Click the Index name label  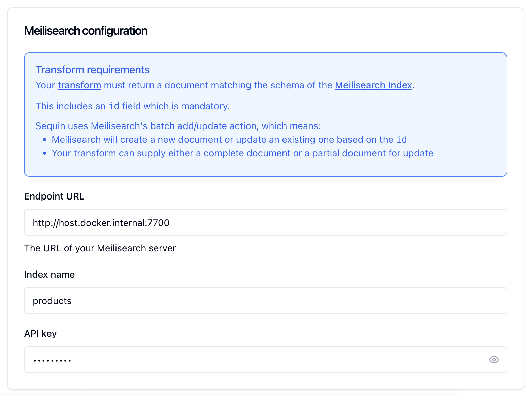tap(49, 274)
